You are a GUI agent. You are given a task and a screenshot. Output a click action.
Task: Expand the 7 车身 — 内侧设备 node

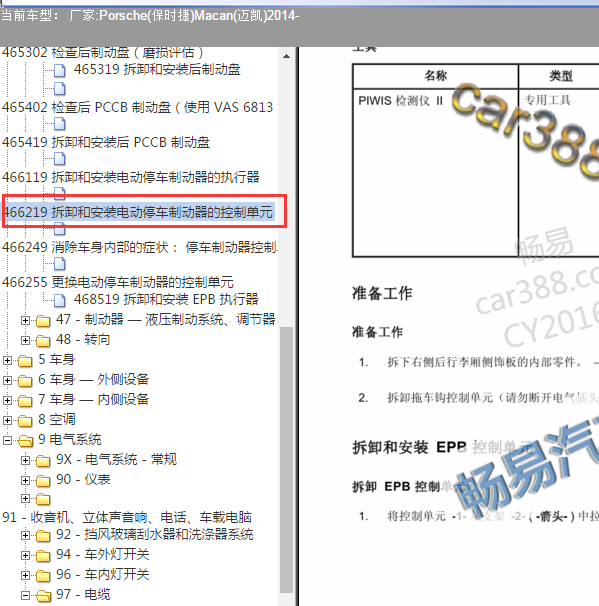(7, 400)
